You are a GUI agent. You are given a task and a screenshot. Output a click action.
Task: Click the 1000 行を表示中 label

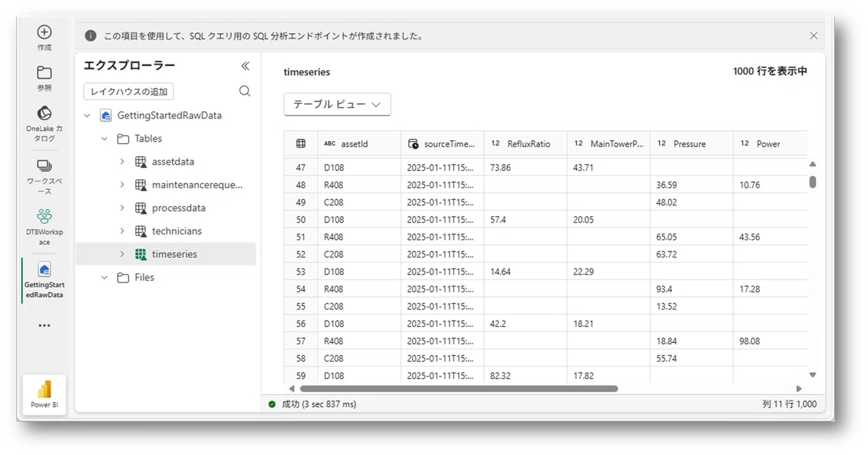(770, 71)
